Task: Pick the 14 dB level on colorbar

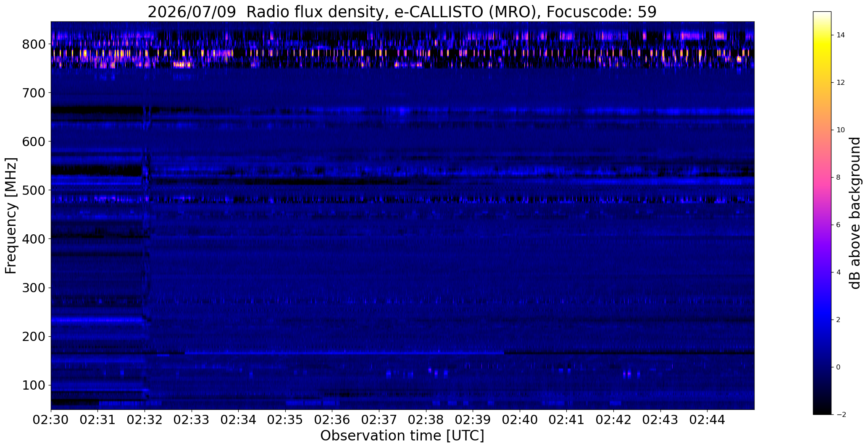Action: pos(822,35)
